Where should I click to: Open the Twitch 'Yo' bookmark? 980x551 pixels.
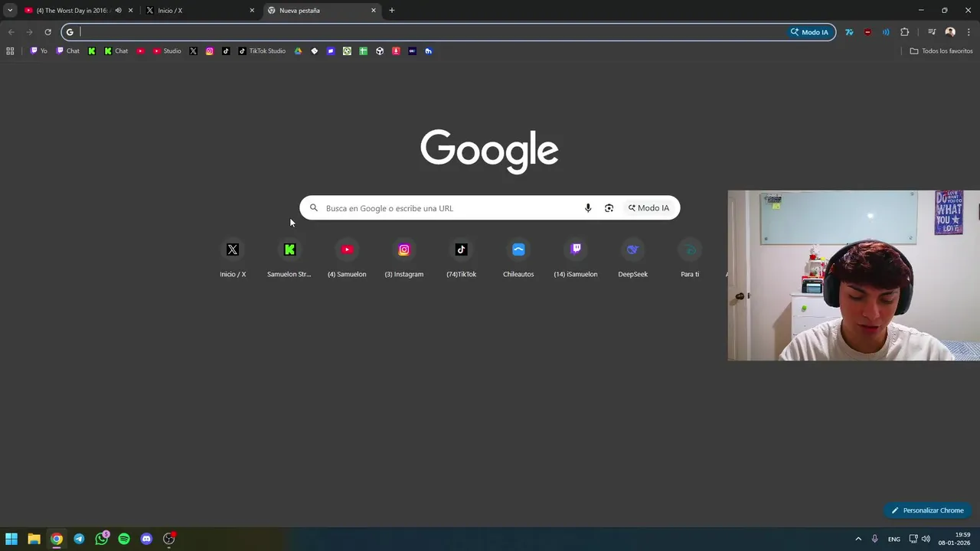pos(38,51)
